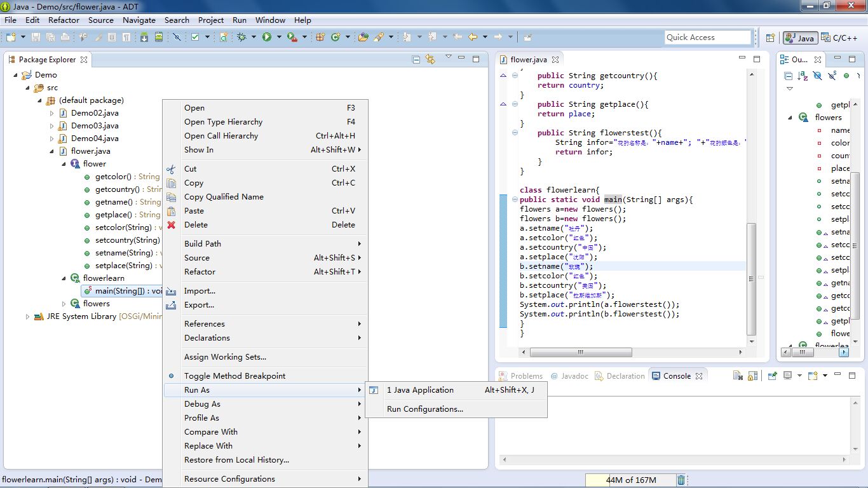868x488 pixels.
Task: Open the Android Virtual Device Manager icon
Action: tap(158, 37)
